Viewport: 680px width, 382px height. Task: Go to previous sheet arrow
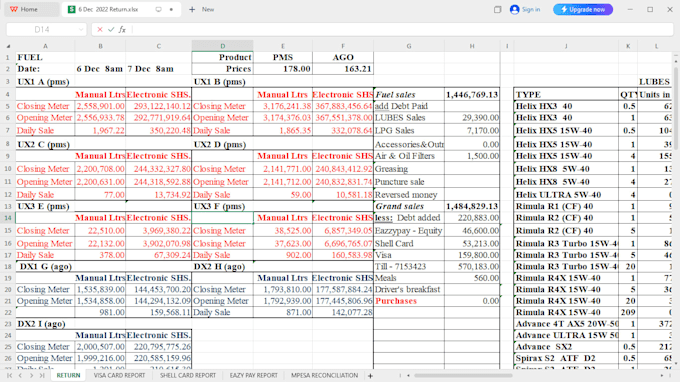[x=20, y=375]
